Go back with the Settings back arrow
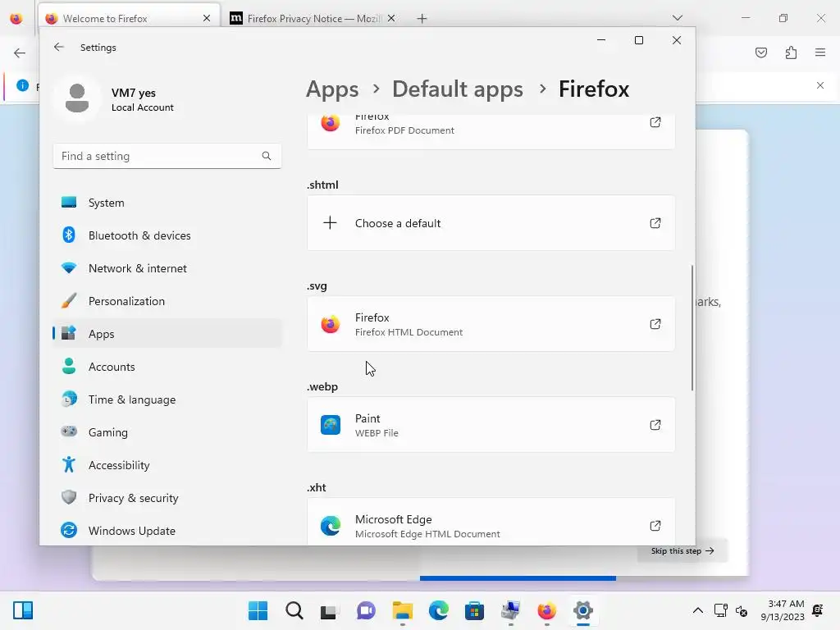Image resolution: width=840 pixels, height=630 pixels. 59,47
